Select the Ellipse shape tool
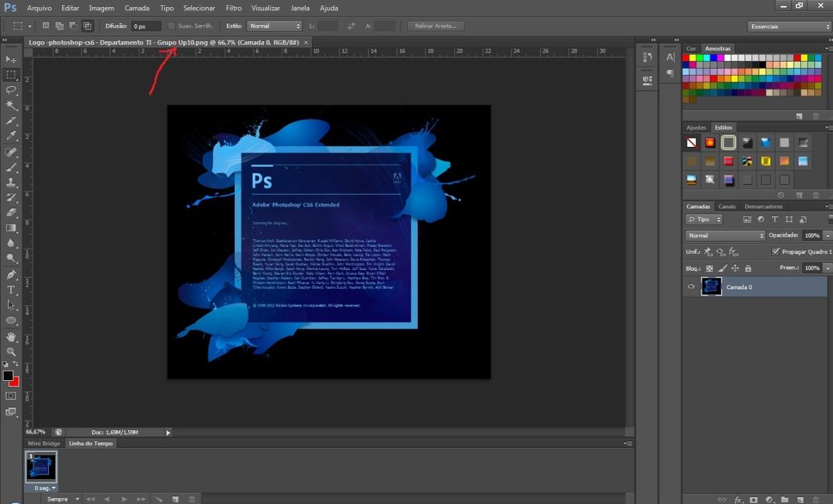The image size is (833, 504). click(x=11, y=321)
